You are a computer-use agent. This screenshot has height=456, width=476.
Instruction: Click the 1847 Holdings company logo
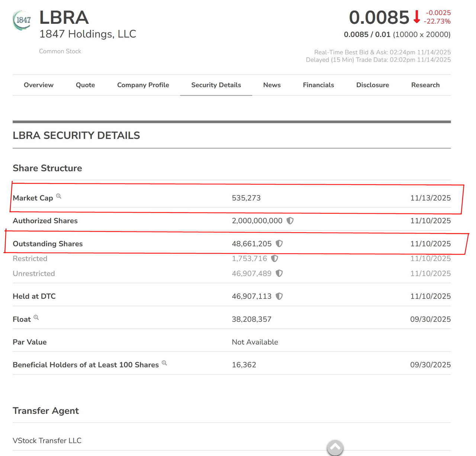(22, 20)
